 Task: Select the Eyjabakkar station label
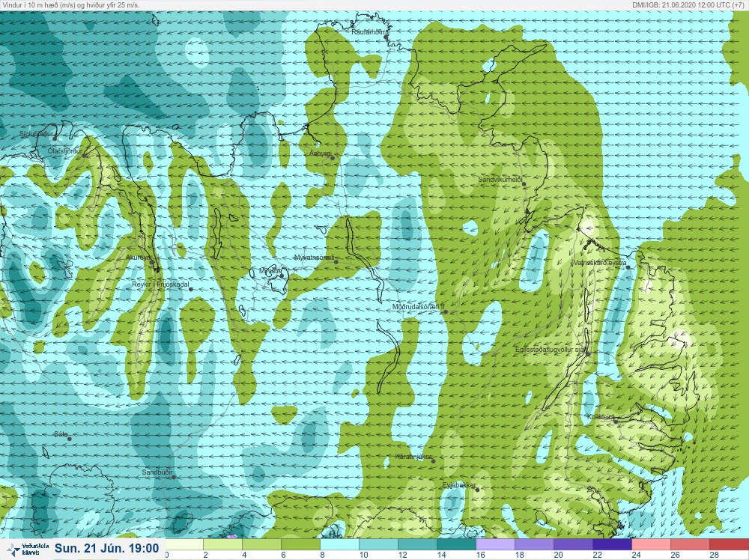[459, 486]
